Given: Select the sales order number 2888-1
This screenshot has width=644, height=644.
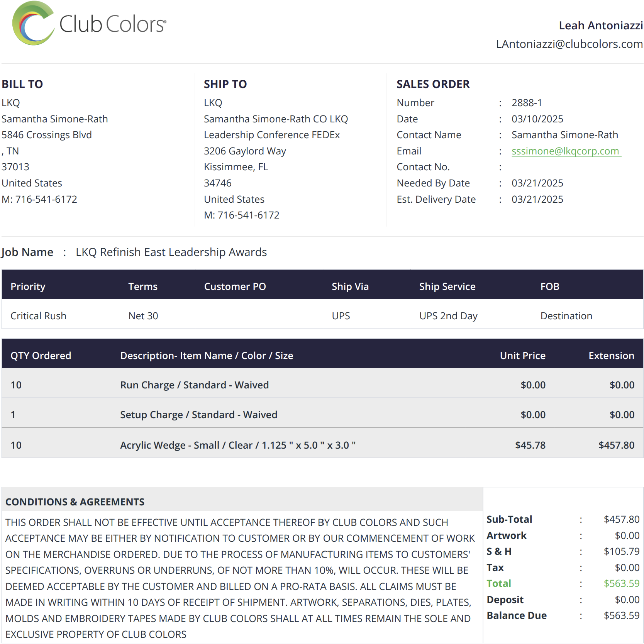Looking at the screenshot, I should (527, 103).
